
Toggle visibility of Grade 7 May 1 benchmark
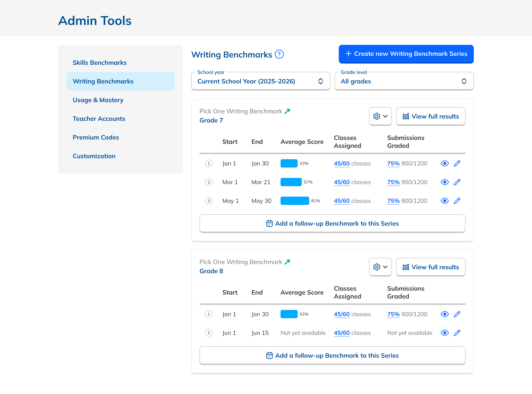pyautogui.click(x=444, y=201)
